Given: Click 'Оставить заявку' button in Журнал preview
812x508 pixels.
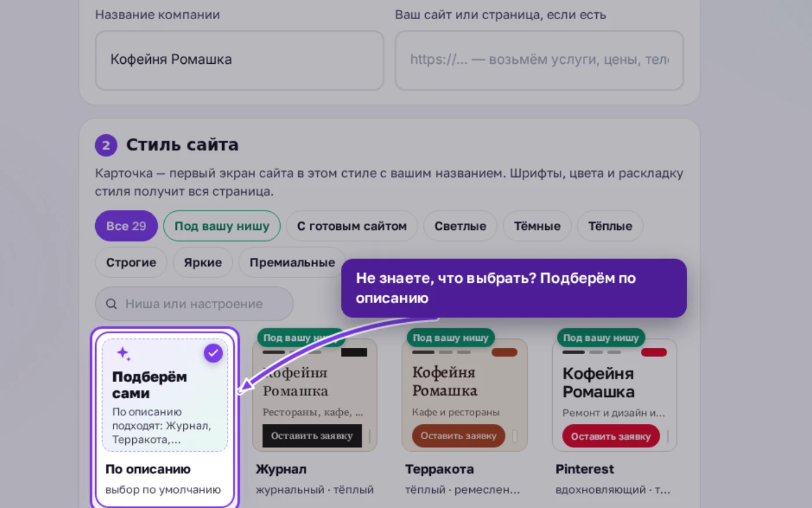Looking at the screenshot, I should tap(312, 436).
